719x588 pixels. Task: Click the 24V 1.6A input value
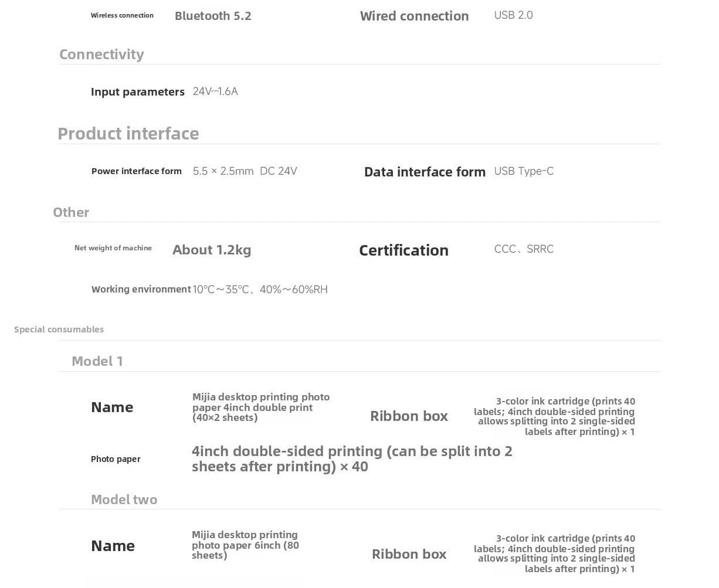pos(215,91)
